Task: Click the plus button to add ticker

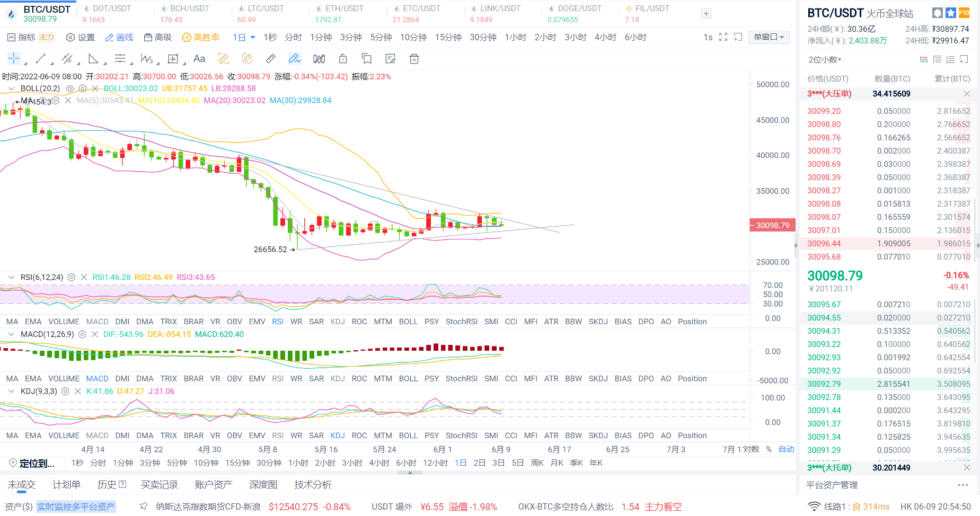Action: 706,14
